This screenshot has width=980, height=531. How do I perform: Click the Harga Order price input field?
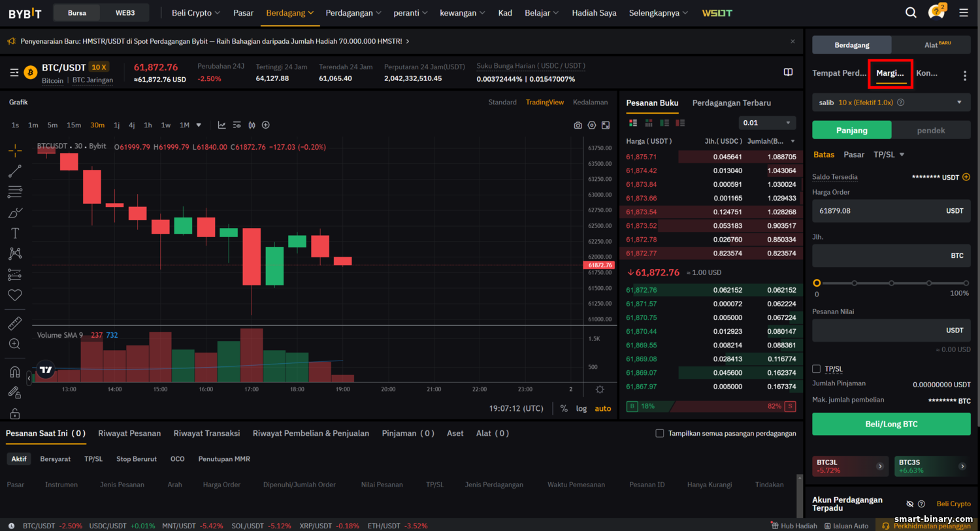pos(891,211)
